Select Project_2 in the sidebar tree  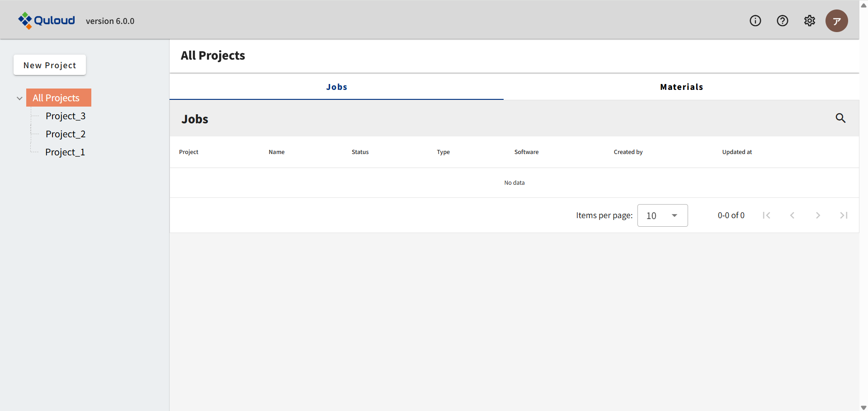[x=66, y=134]
